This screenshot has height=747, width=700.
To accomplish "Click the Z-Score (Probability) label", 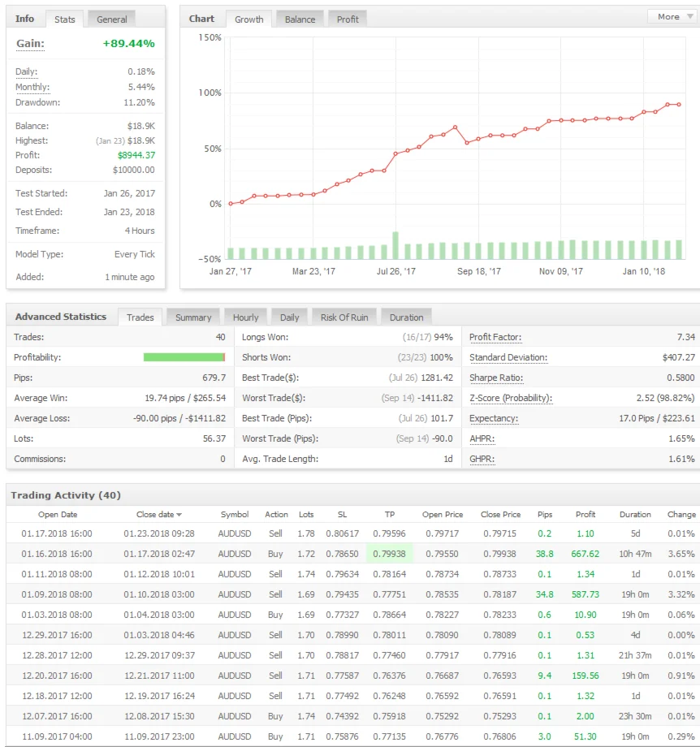I will pyautogui.click(x=510, y=398).
